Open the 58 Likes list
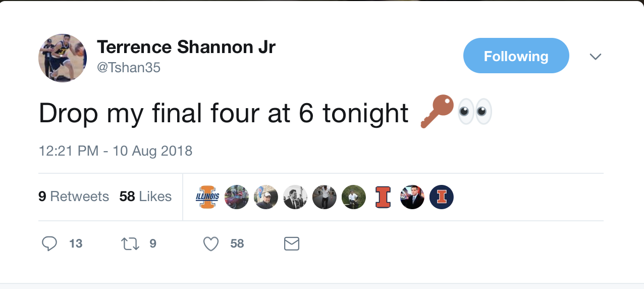This screenshot has height=289, width=644. click(145, 197)
